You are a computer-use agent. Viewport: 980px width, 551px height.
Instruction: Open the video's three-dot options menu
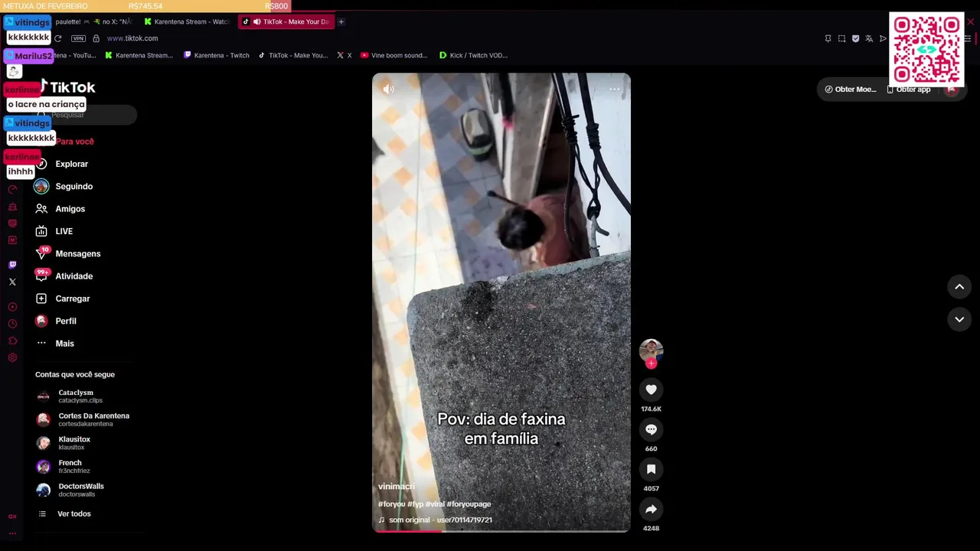[614, 89]
